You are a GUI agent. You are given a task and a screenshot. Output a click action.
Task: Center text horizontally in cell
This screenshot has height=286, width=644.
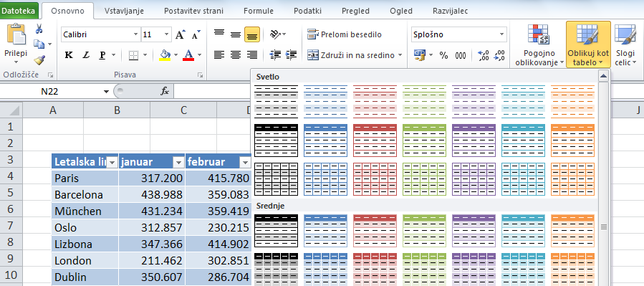tap(236, 54)
